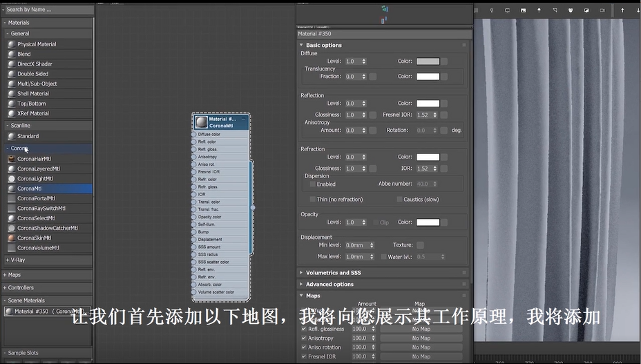Click the Bump input socket on node
The width and height of the screenshot is (641, 364).
194,232
